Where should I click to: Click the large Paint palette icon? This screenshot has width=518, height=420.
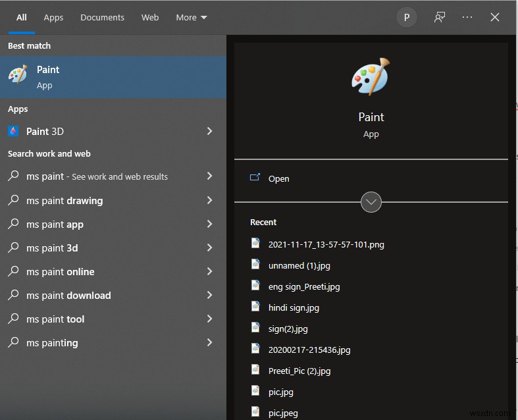pos(371,76)
